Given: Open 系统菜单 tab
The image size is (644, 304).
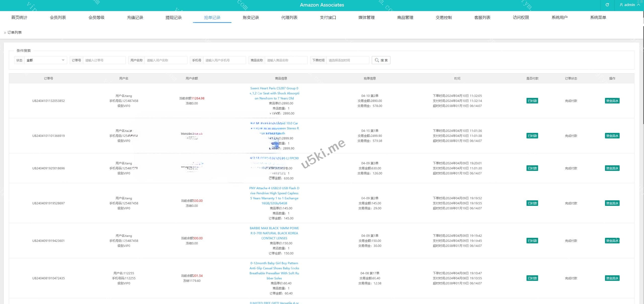Looking at the screenshot, I should click(598, 17).
